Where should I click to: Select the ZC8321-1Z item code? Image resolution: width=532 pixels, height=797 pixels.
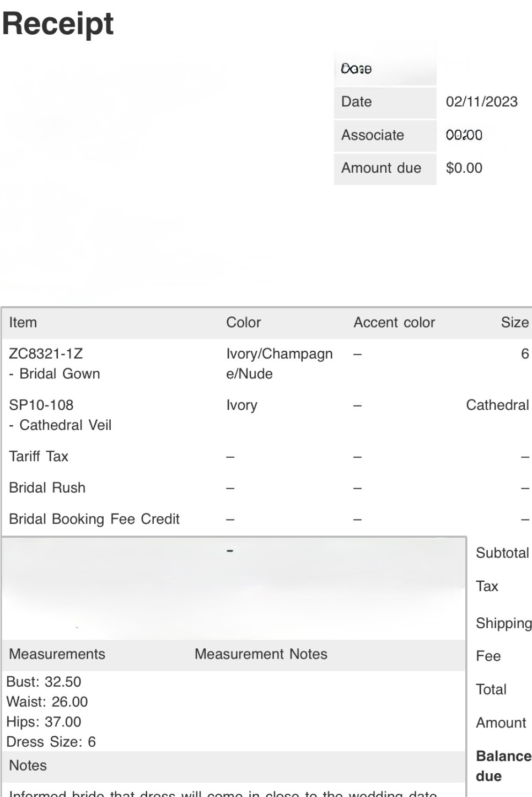(x=46, y=354)
